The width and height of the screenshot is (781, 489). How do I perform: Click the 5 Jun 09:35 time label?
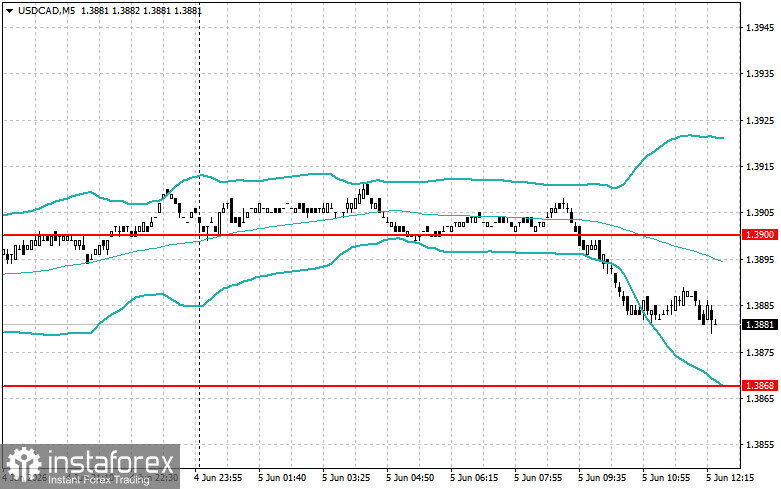(602, 478)
